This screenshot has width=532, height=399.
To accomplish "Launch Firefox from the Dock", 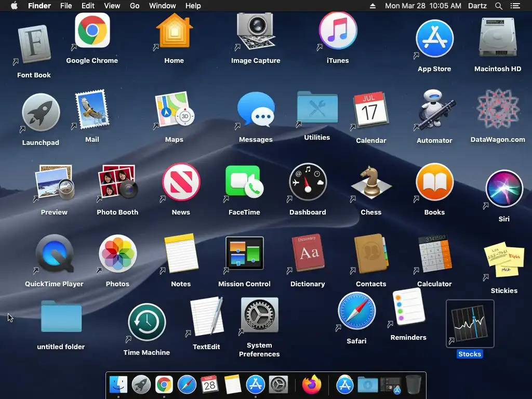I will [x=312, y=384].
